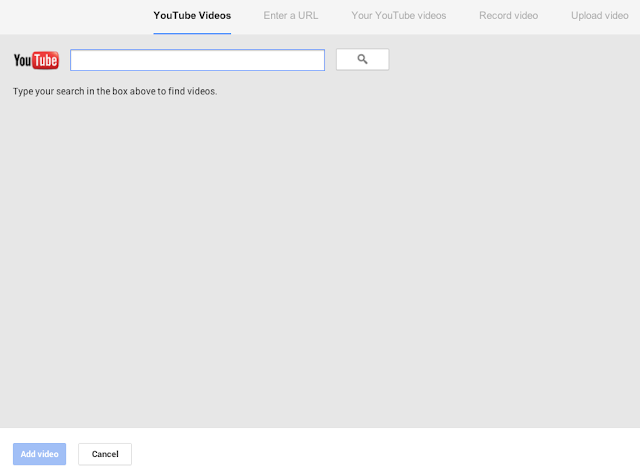Click the Add video button
This screenshot has height=474, width=640.
coord(40,454)
